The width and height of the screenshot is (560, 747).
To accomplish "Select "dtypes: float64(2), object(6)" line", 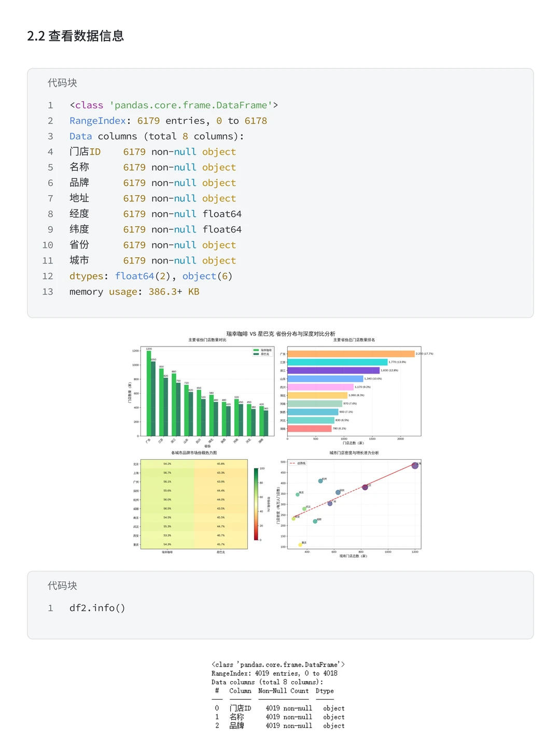I will point(151,276).
